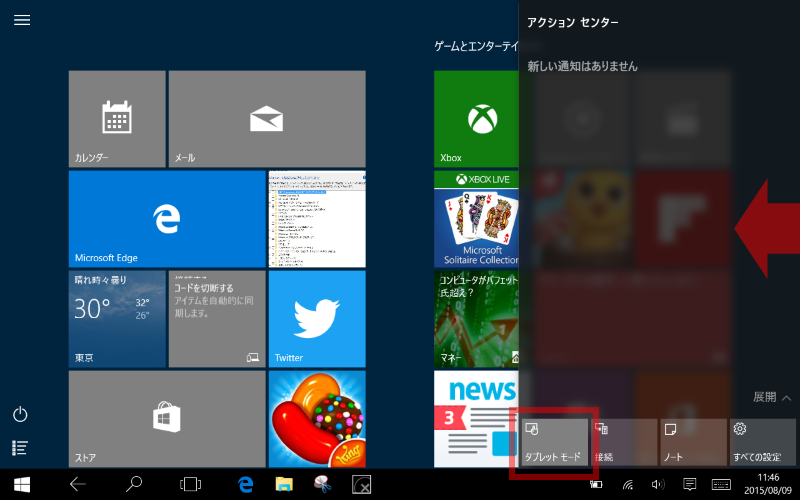Click the last pinned taskbar app icon

[x=361, y=484]
